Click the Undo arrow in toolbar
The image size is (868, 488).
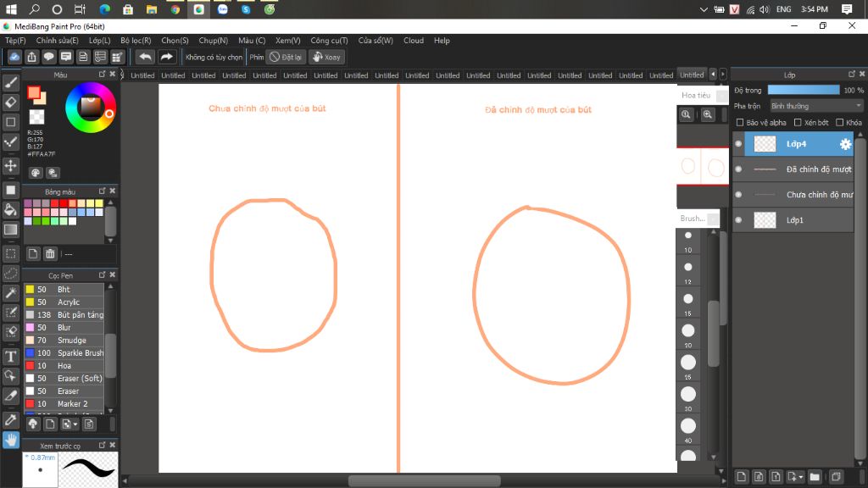click(x=145, y=57)
